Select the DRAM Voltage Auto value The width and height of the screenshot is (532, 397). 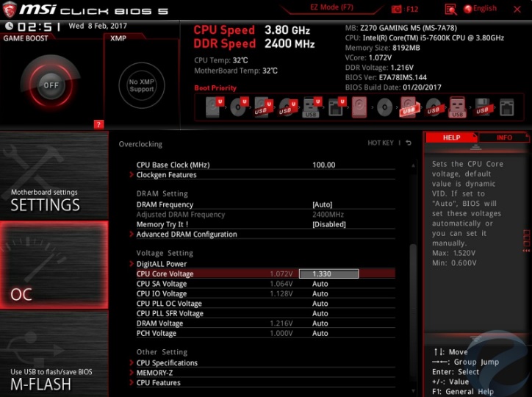[x=320, y=323]
